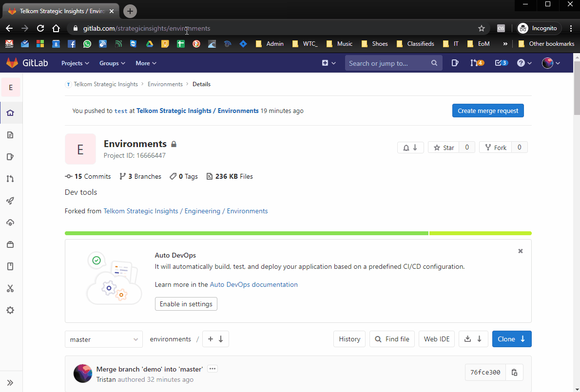Open the Issues icon in the sidebar
The width and height of the screenshot is (580, 392).
[x=10, y=157]
